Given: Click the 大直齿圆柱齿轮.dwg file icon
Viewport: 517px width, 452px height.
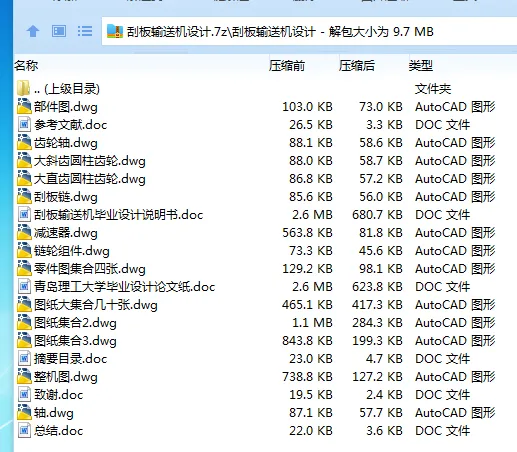Looking at the screenshot, I should tap(24, 178).
